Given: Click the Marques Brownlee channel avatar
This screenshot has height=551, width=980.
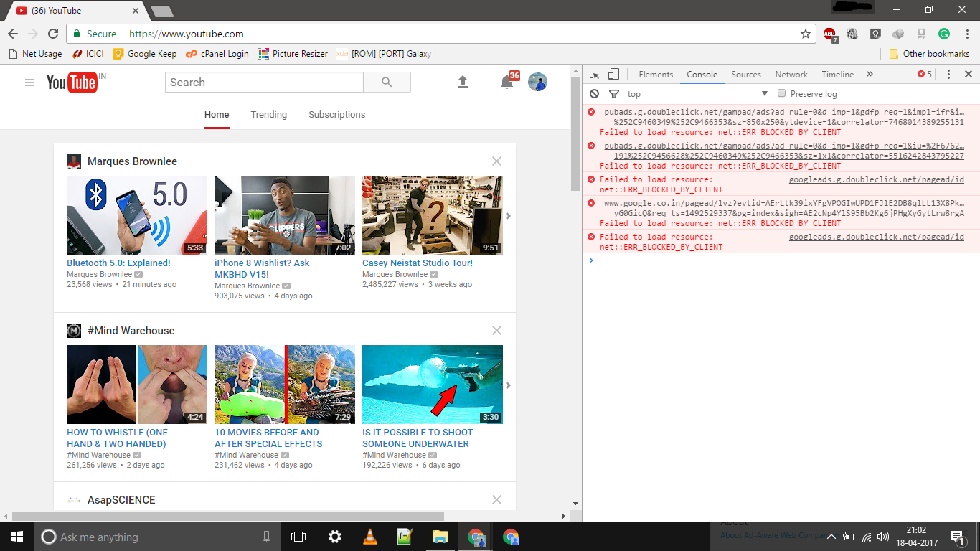Looking at the screenshot, I should [74, 161].
